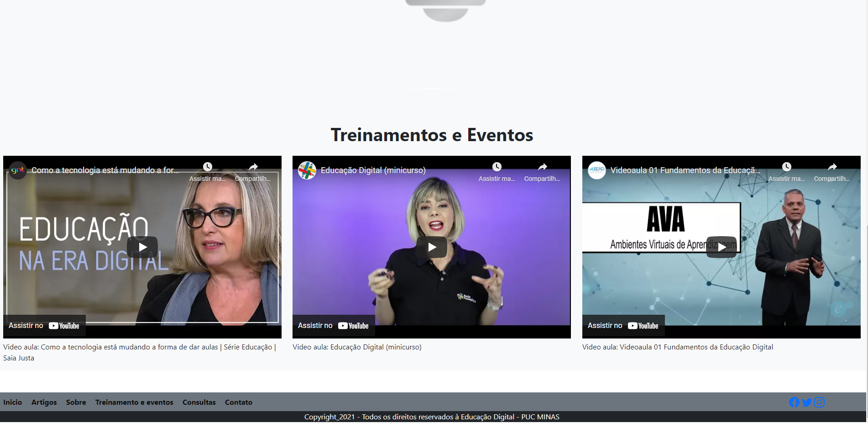Image resolution: width=868 pixels, height=423 pixels.
Task: Go to Treinamento e eventos in footer
Action: point(134,402)
